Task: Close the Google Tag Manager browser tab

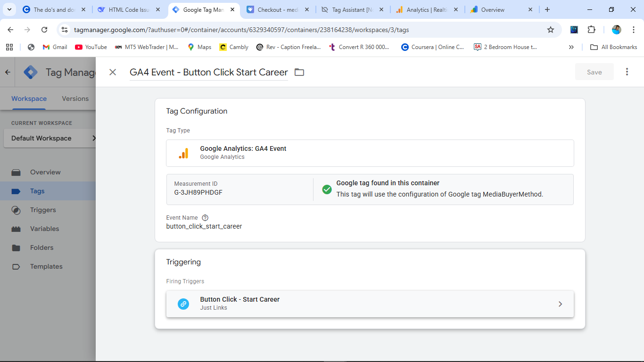Action: pos(232,9)
